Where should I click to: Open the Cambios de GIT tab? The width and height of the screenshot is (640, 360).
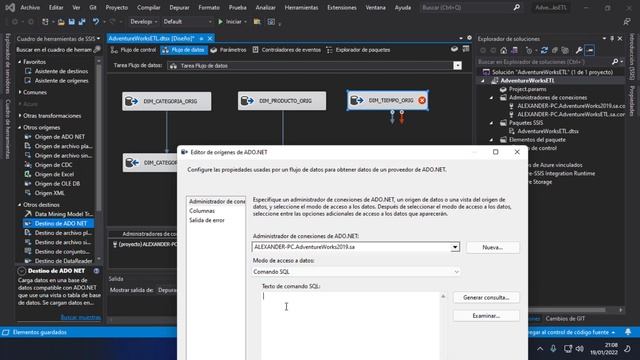(565, 318)
